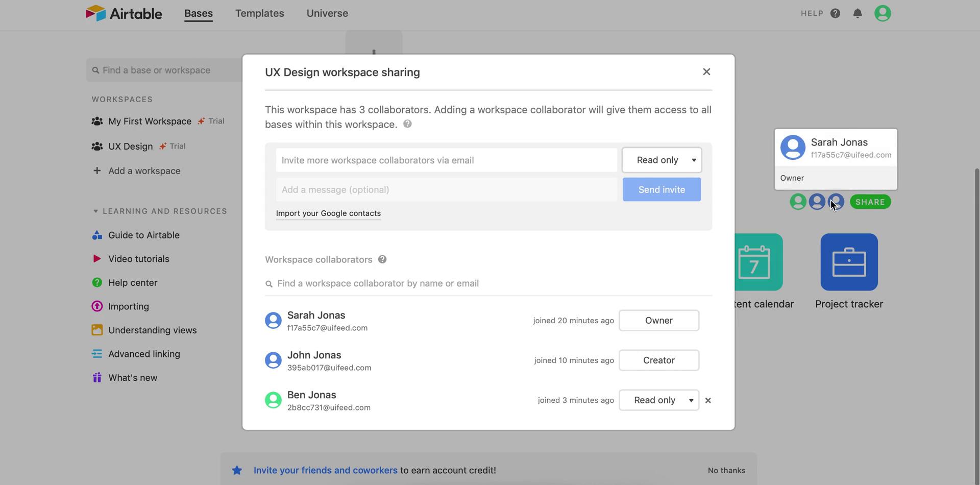Dismiss banner with No thanks
980x485 pixels.
click(726, 470)
